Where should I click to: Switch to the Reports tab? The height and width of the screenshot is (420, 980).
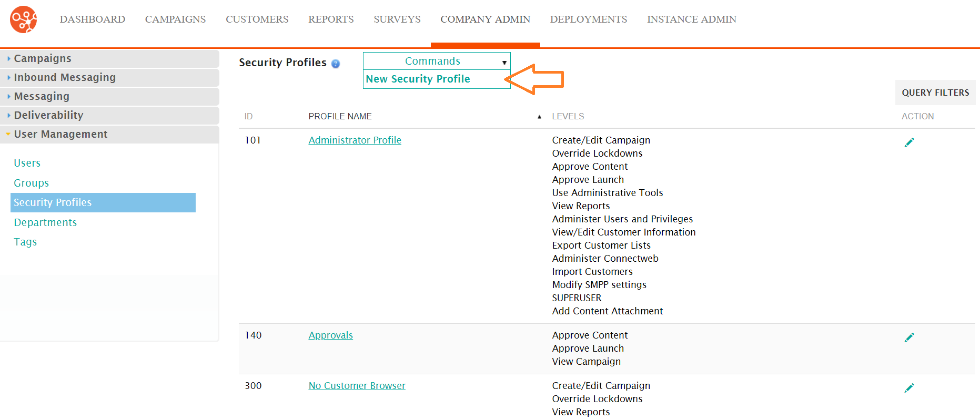coord(331,19)
